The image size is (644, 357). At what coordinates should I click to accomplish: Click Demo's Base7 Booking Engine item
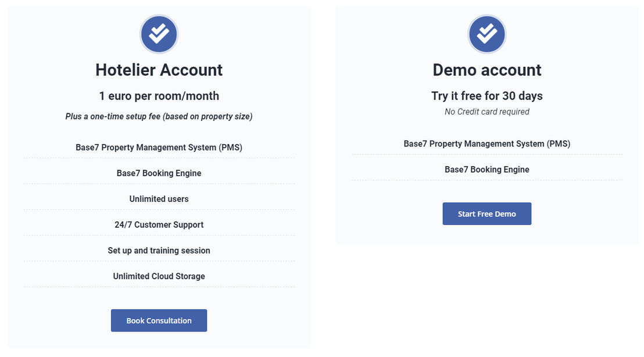[486, 169]
